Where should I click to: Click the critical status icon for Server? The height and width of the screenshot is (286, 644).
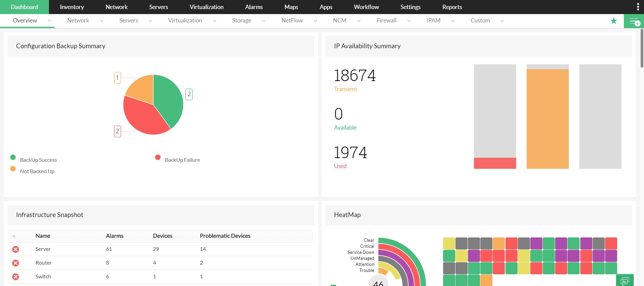[x=15, y=249]
